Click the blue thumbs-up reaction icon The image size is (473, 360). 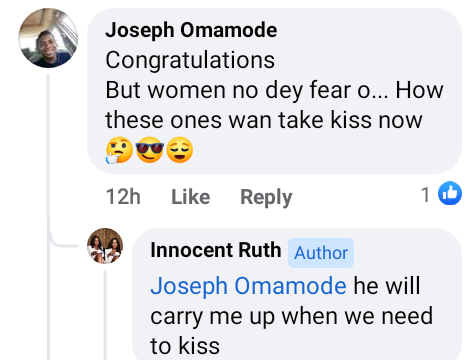450,193
